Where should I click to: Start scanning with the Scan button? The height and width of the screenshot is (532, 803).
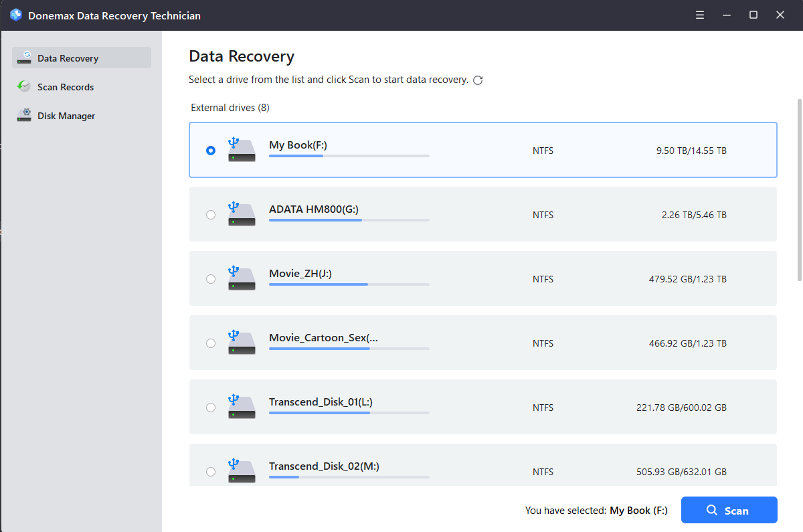[x=729, y=510]
